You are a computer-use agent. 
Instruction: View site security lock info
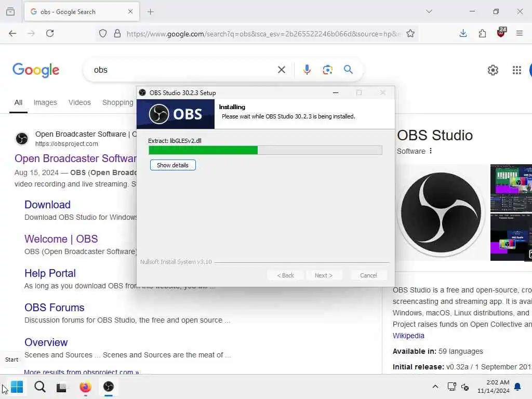point(117,33)
